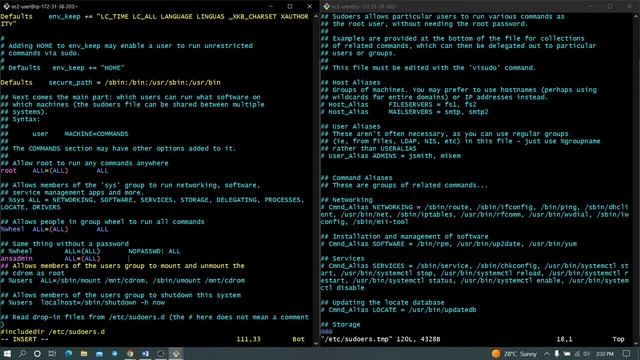This screenshot has height=360, width=640.
Task: Click 'User_Alias ADMINS = jsmith, mikem' line
Action: 391,156
